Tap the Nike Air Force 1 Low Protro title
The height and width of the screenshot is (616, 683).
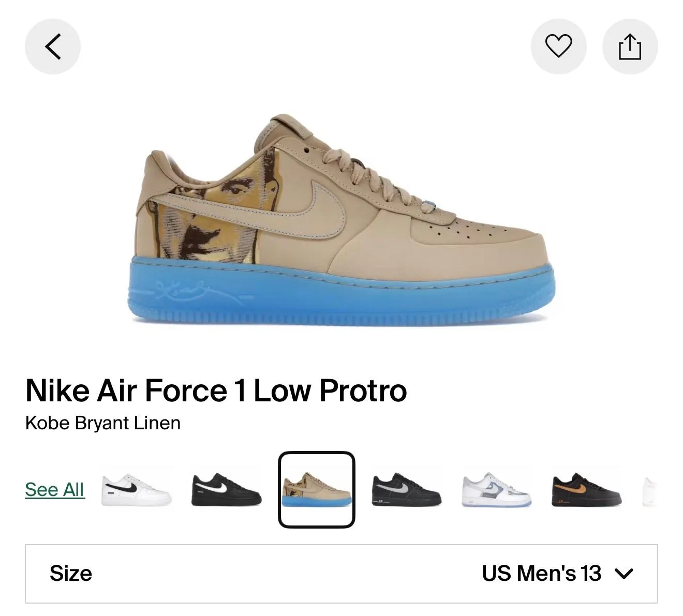216,390
